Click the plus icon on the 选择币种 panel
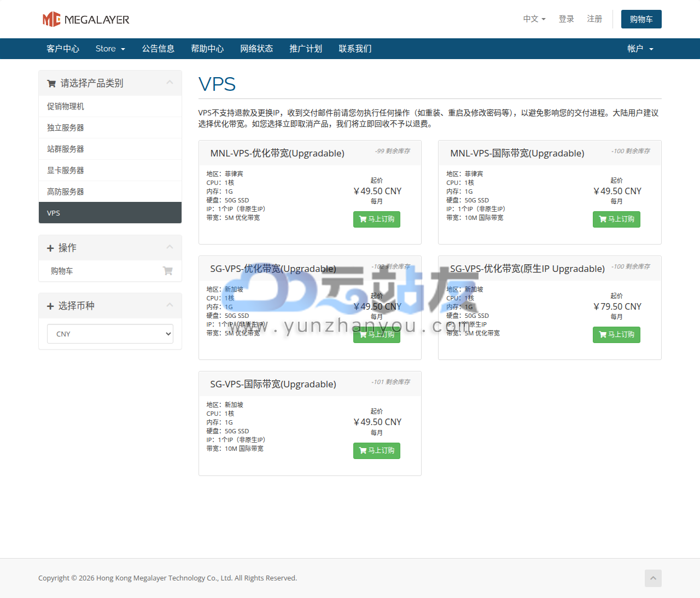700x598 pixels. point(50,306)
